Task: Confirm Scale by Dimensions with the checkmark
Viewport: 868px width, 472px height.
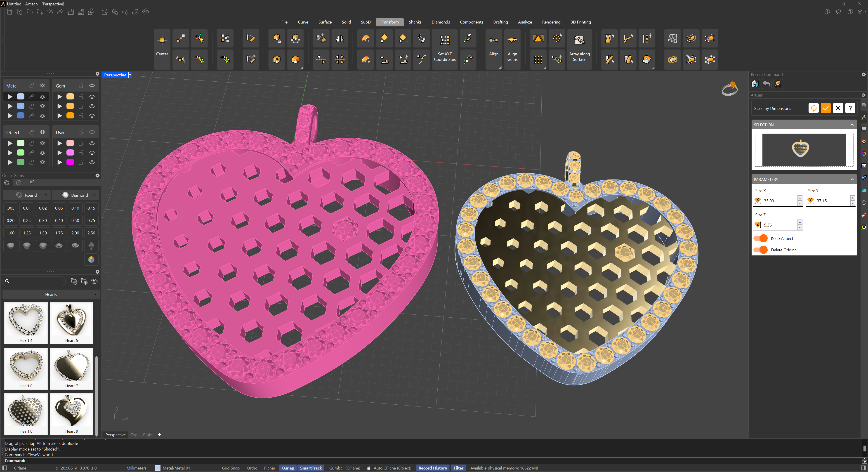Action: pyautogui.click(x=826, y=108)
